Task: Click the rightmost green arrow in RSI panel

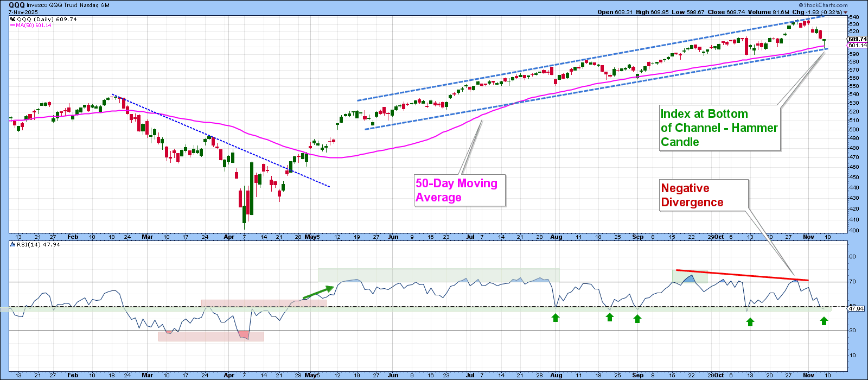Action: pyautogui.click(x=824, y=321)
